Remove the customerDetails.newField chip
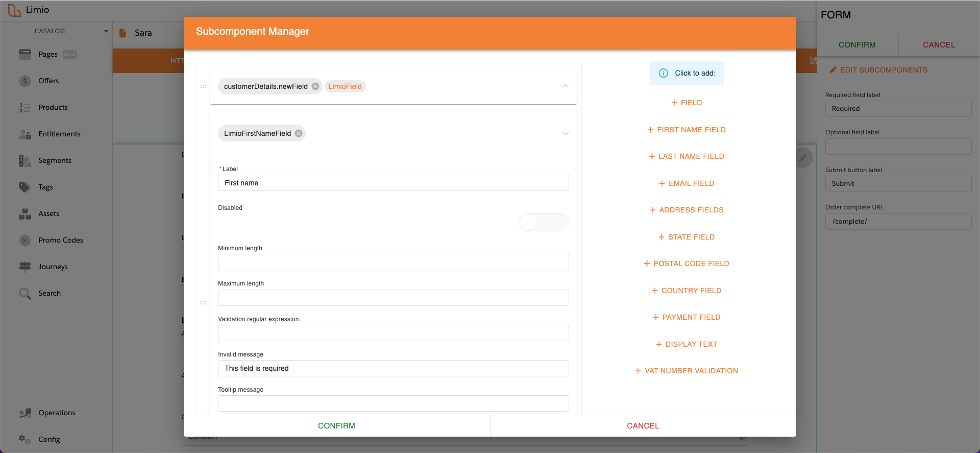The width and height of the screenshot is (980, 453). pos(315,86)
